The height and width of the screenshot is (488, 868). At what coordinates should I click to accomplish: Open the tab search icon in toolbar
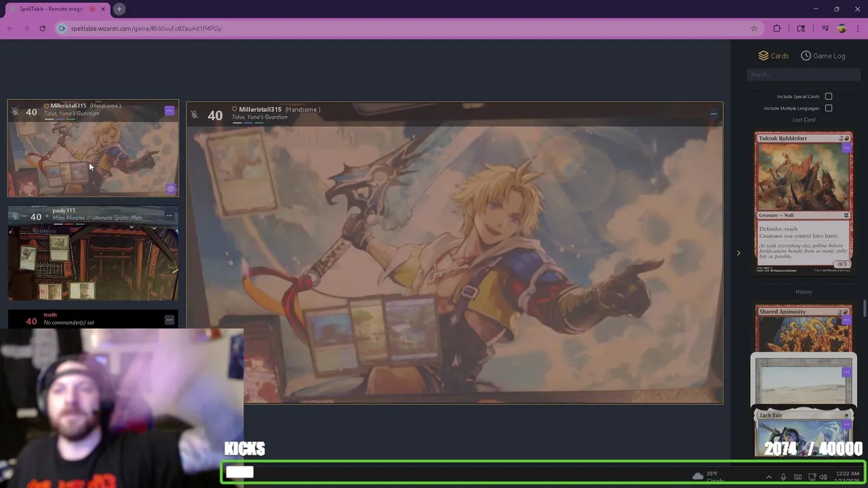[x=801, y=28]
